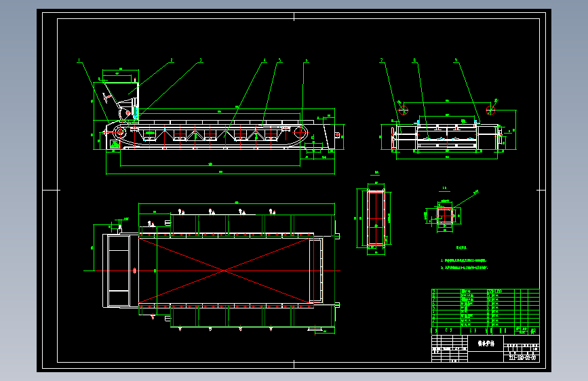The width and height of the screenshot is (588, 381).
Task: Select callout number 7 in the end view
Action: click(382, 60)
